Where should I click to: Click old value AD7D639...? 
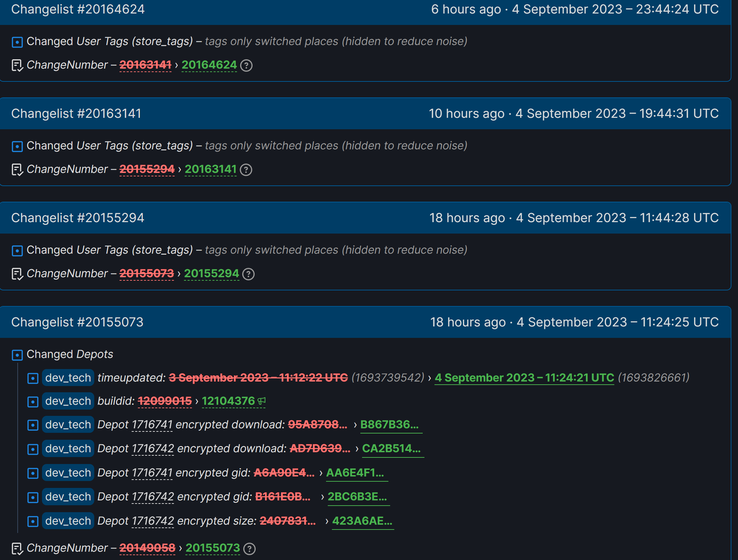[320, 448]
